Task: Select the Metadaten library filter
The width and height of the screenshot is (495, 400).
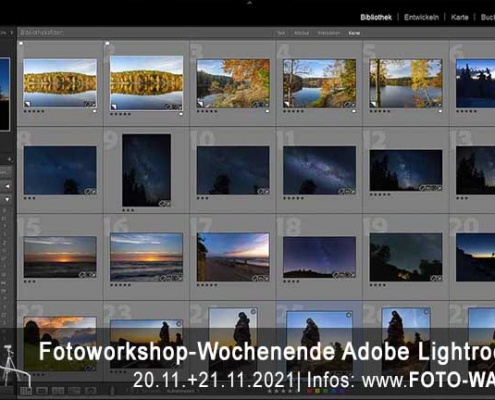Action: click(329, 33)
